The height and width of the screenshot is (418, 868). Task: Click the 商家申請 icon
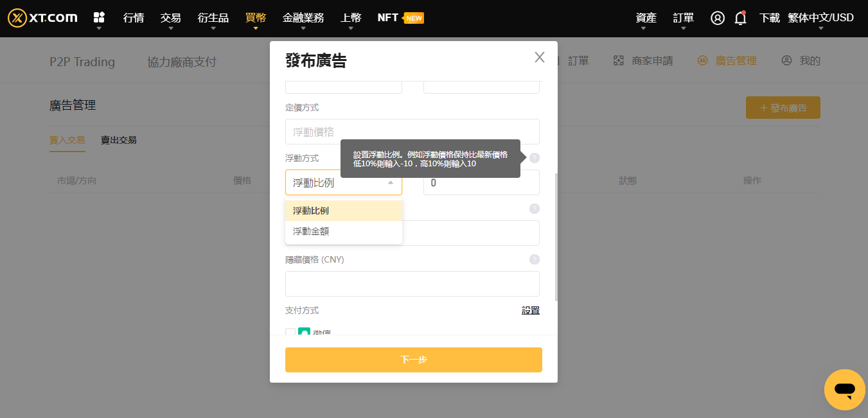tap(619, 61)
